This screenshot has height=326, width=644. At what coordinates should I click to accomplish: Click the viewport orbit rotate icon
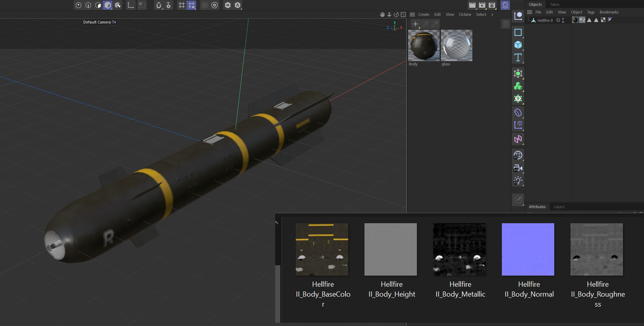(x=396, y=14)
